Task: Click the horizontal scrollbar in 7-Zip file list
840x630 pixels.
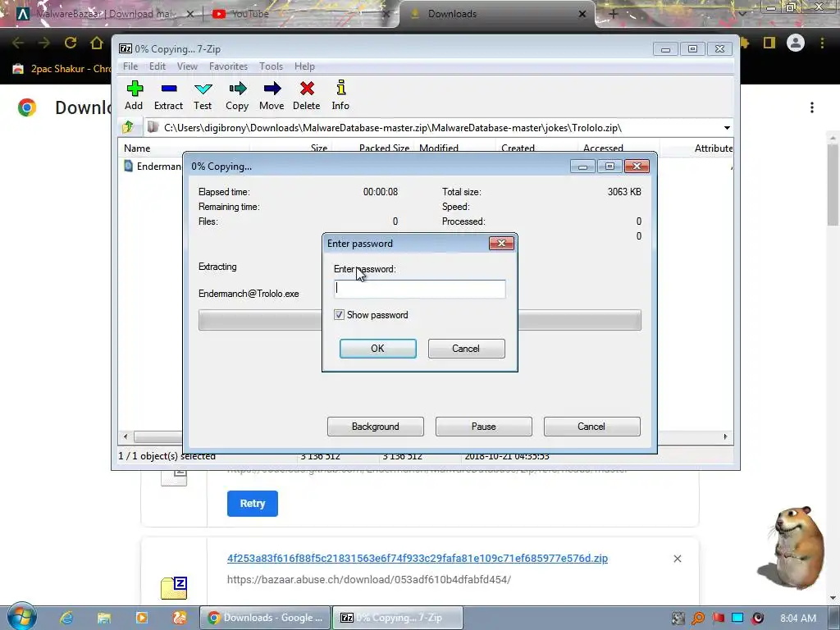Action: tap(158, 436)
